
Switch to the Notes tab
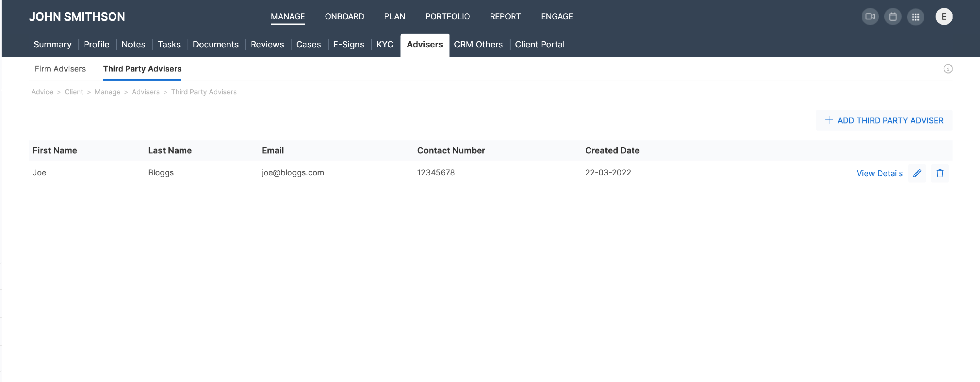133,44
